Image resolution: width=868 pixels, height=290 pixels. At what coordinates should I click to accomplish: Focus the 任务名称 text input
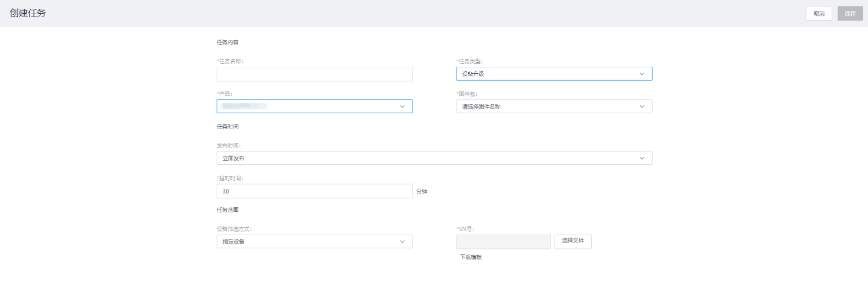point(314,74)
